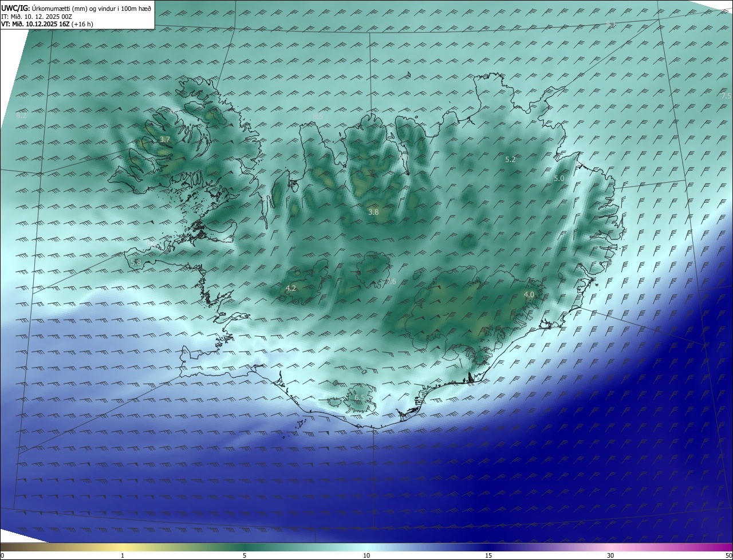Click the 5.8 value label on the map
733x560 pixels.
click(x=136, y=262)
